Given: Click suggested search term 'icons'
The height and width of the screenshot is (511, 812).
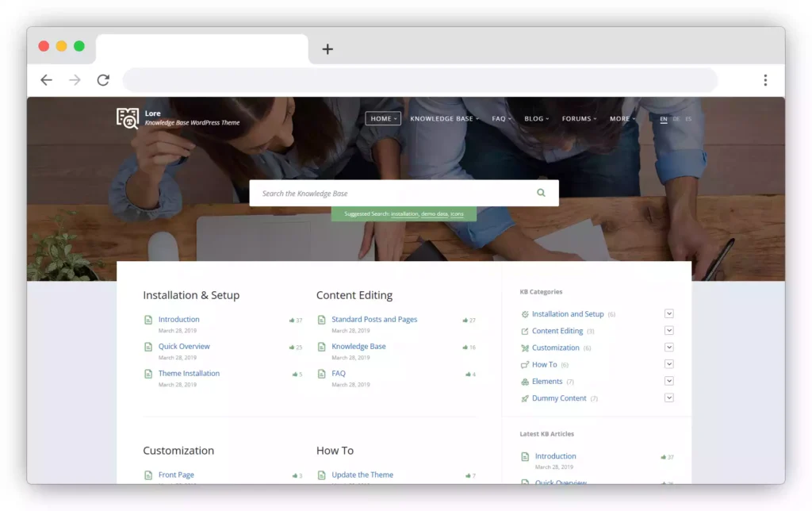Looking at the screenshot, I should click(x=457, y=214).
